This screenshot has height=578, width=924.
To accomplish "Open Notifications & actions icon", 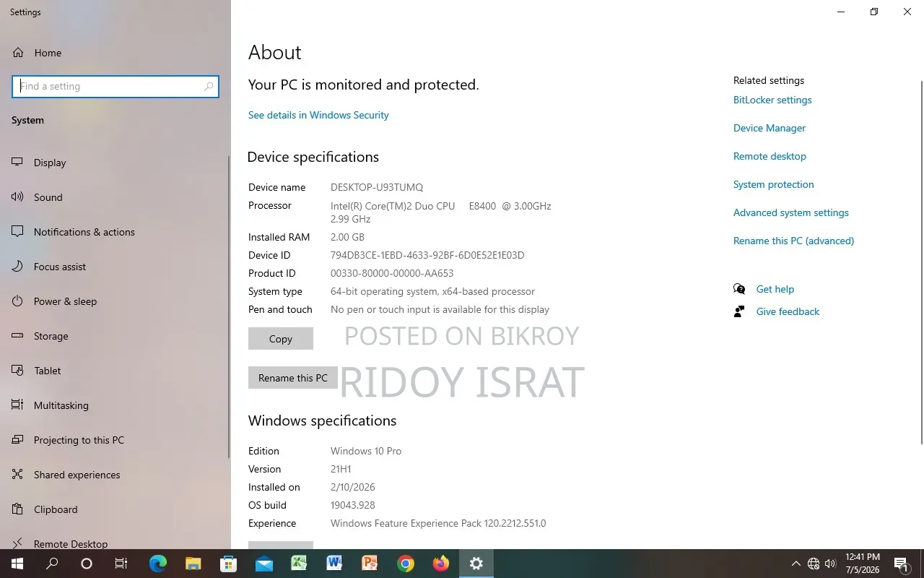I will point(18,232).
